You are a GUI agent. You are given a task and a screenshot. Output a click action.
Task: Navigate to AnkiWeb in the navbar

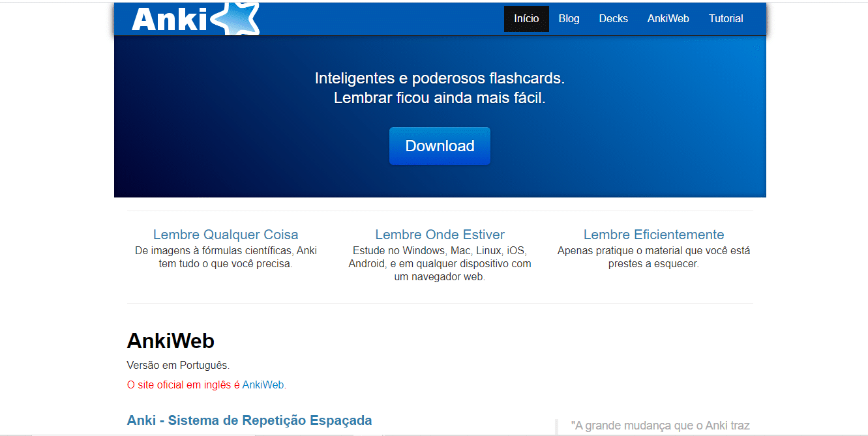tap(668, 19)
